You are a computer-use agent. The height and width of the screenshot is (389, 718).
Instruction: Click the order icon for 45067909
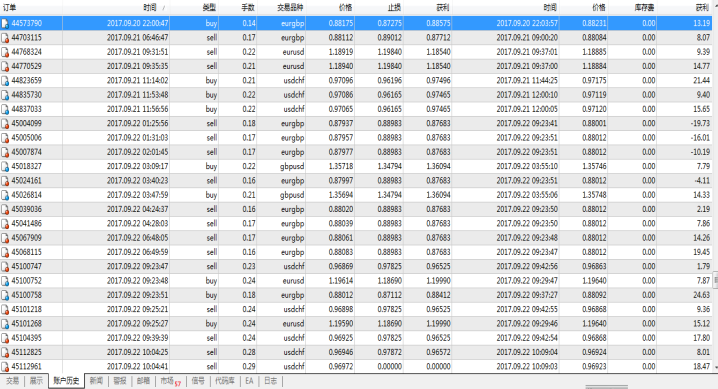pyautogui.click(x=5, y=238)
